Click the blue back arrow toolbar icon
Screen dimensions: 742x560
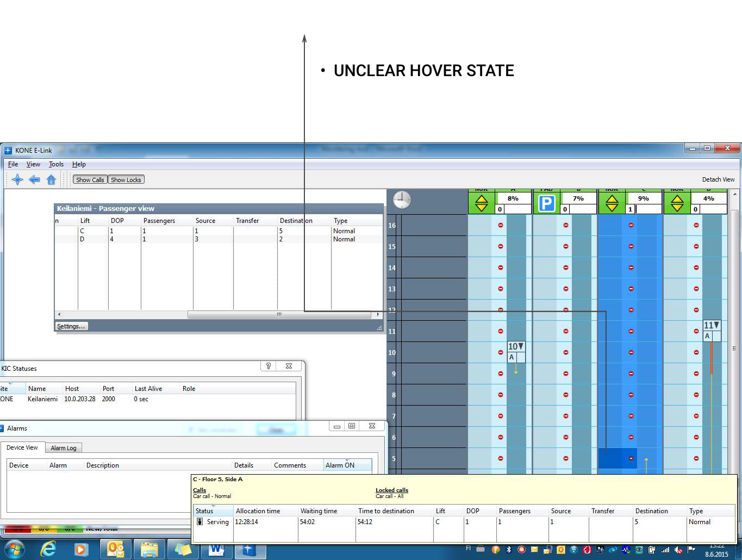tap(34, 179)
